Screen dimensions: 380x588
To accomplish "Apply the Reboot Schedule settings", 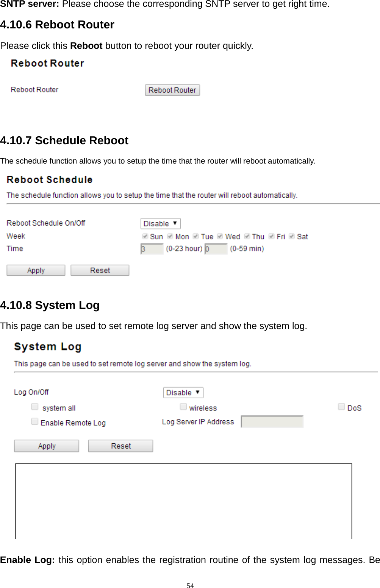I will (36, 270).
